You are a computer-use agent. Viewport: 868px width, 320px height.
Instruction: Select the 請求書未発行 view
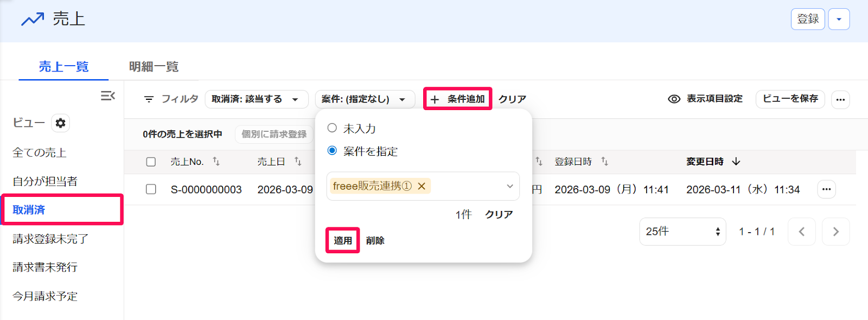pos(45,267)
